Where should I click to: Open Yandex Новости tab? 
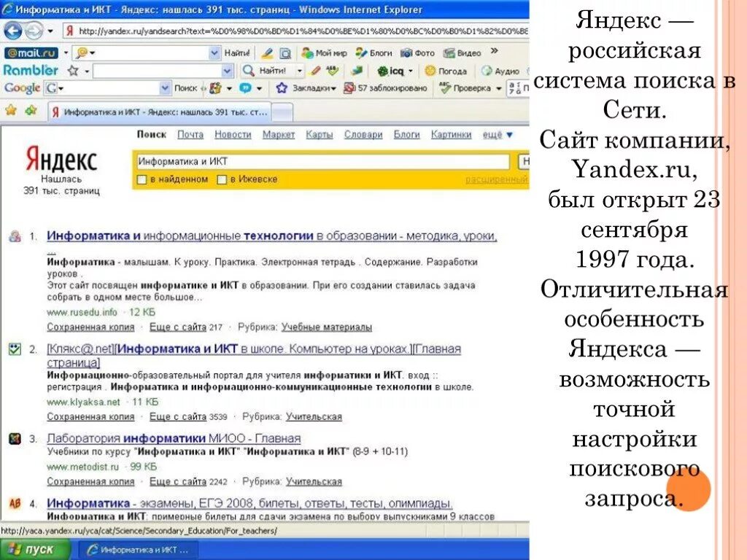point(233,135)
